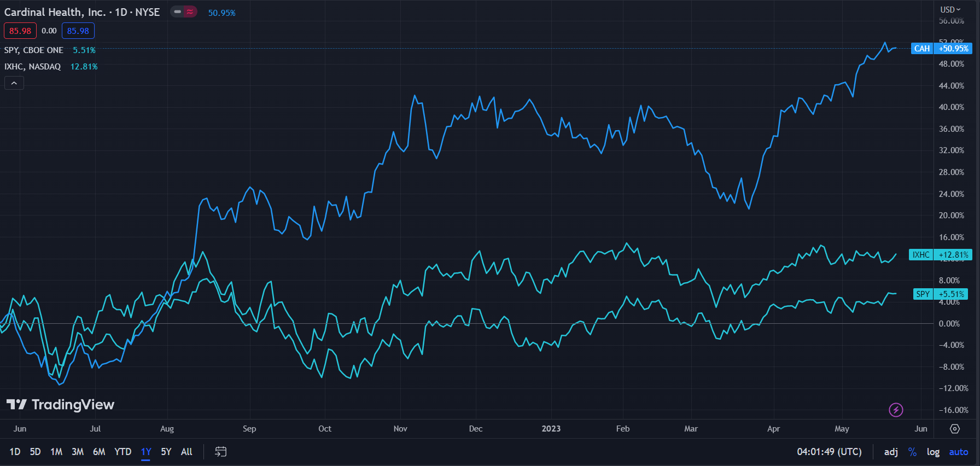Toggle the percent scale mode
Viewport: 980px width, 466px height.
(912, 452)
